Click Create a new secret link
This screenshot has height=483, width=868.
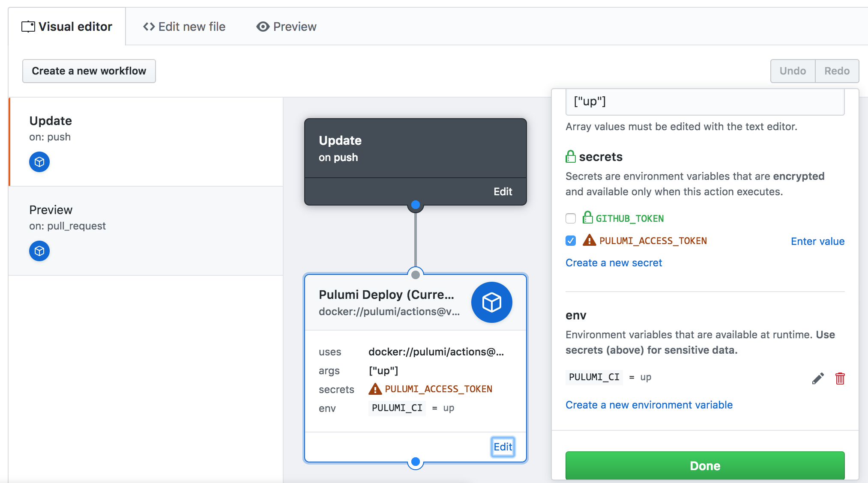[614, 262]
